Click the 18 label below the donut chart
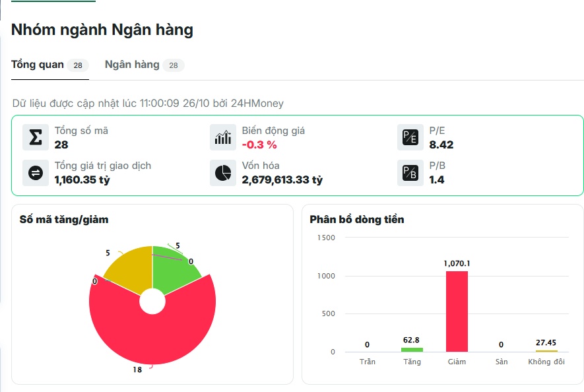The image size is (584, 392). pyautogui.click(x=137, y=370)
